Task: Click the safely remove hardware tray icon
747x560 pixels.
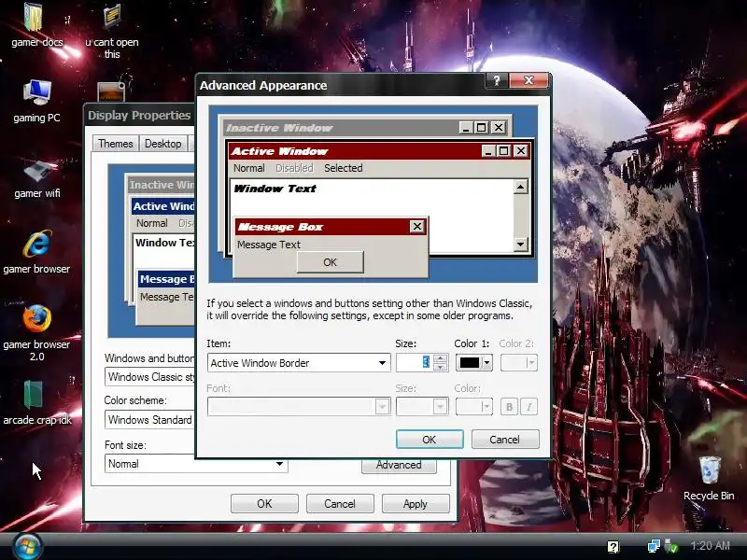Action: [671, 546]
